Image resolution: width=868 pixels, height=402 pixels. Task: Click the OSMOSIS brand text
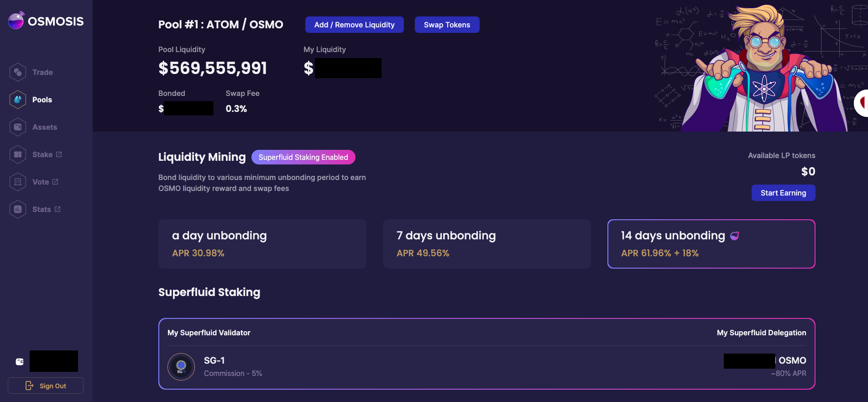pyautogui.click(x=56, y=21)
